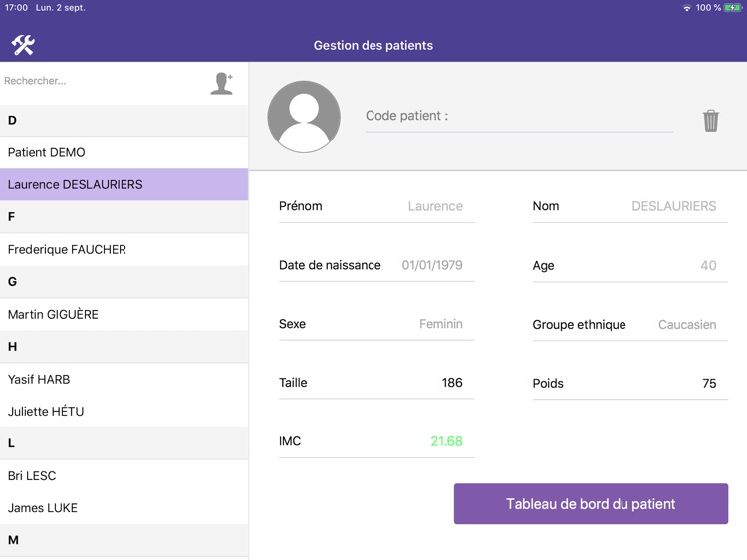Select Frederique FAUCHER patient
Image resolution: width=747 pixels, height=560 pixels.
coord(124,249)
